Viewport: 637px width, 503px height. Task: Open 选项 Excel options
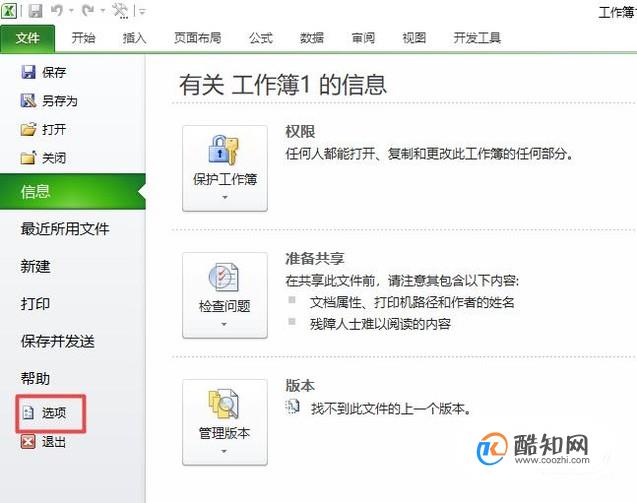[54, 413]
